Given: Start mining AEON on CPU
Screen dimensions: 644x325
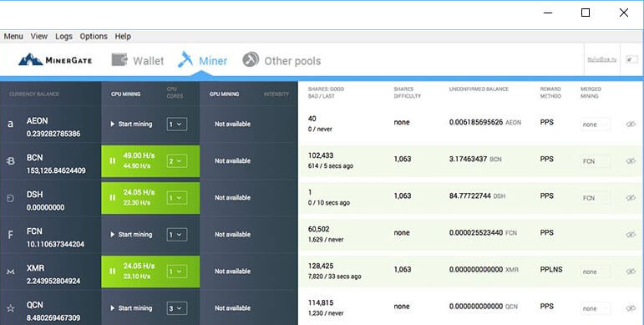Looking at the screenshot, I should point(131,124).
